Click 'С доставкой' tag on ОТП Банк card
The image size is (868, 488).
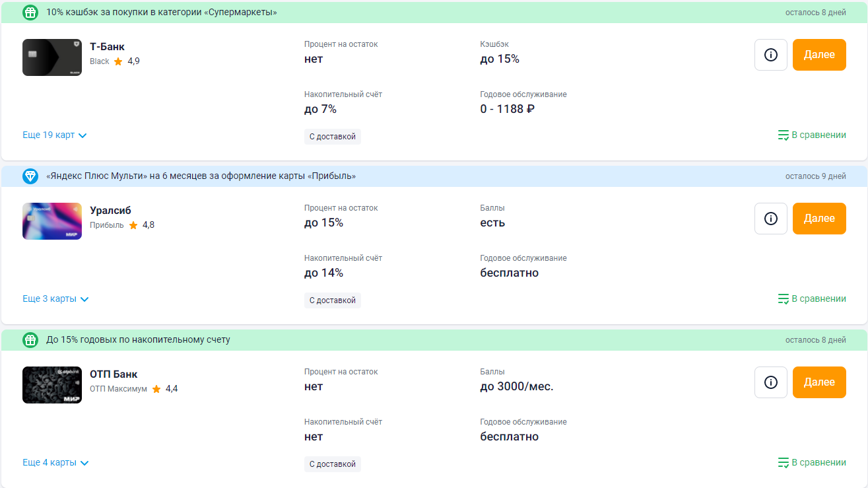[333, 464]
